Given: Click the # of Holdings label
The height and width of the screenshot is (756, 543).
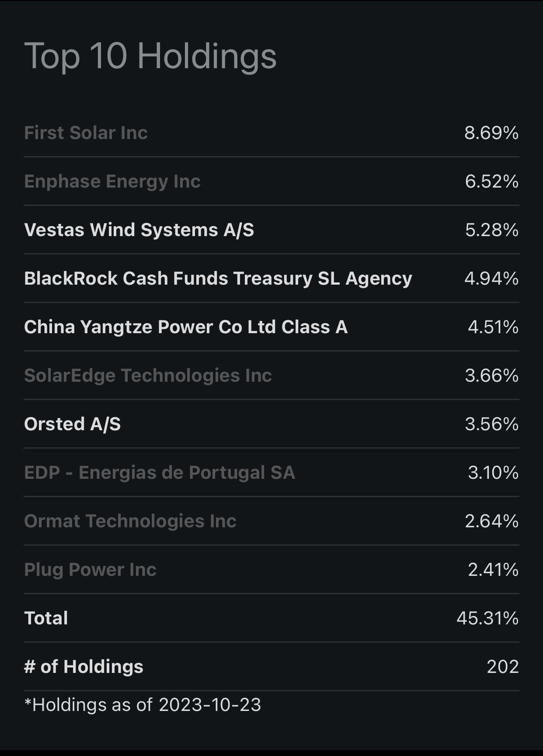Looking at the screenshot, I should tap(84, 667).
